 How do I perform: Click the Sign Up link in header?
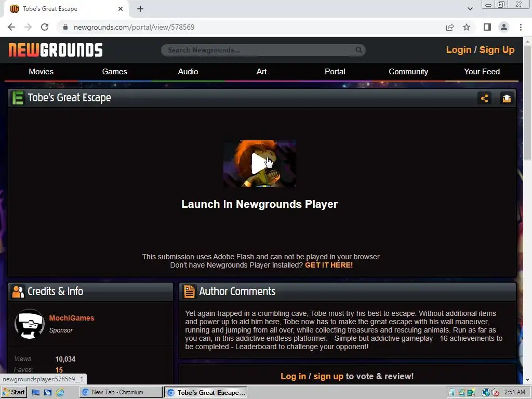point(497,50)
